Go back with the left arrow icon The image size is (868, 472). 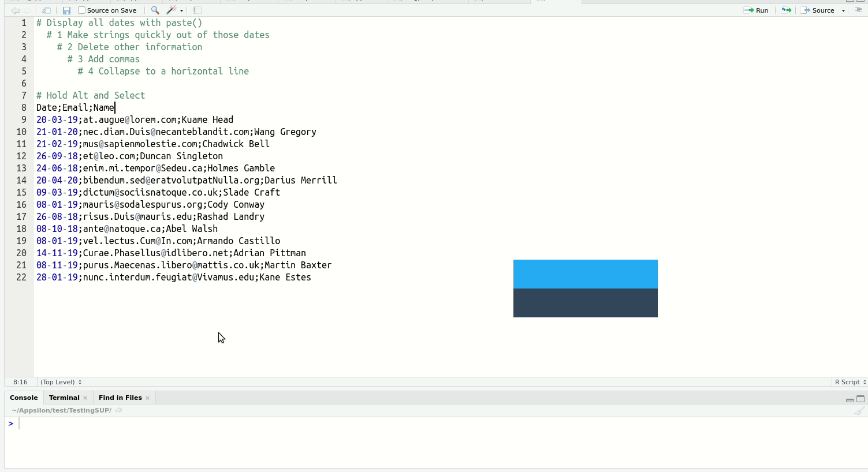tap(15, 10)
